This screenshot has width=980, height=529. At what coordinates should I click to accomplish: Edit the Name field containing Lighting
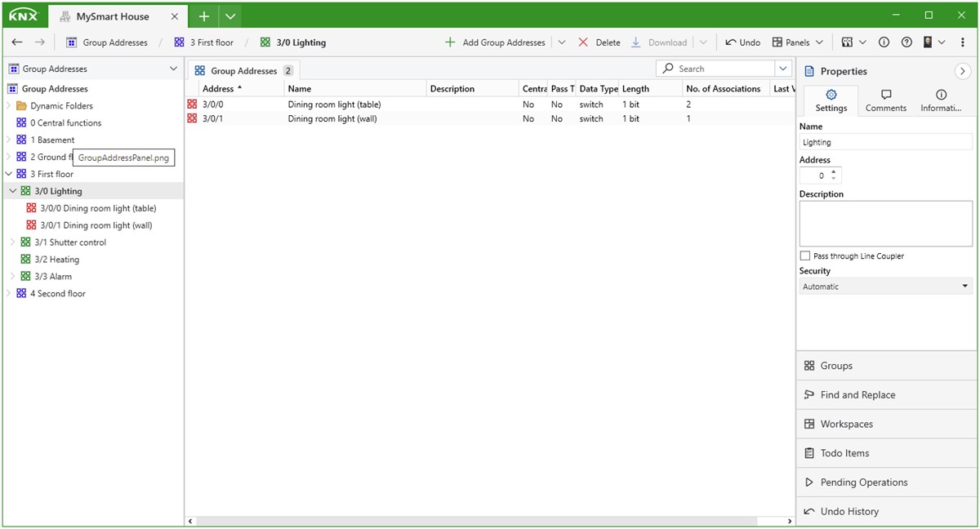coord(886,142)
